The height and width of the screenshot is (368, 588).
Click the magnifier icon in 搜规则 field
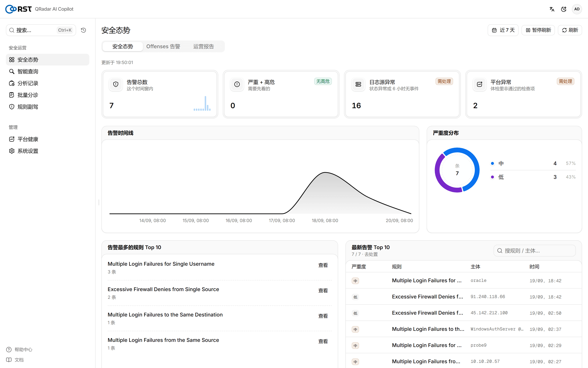click(500, 251)
